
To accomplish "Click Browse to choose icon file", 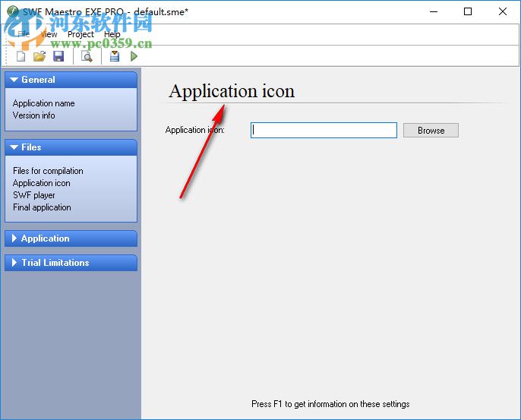I will [431, 131].
